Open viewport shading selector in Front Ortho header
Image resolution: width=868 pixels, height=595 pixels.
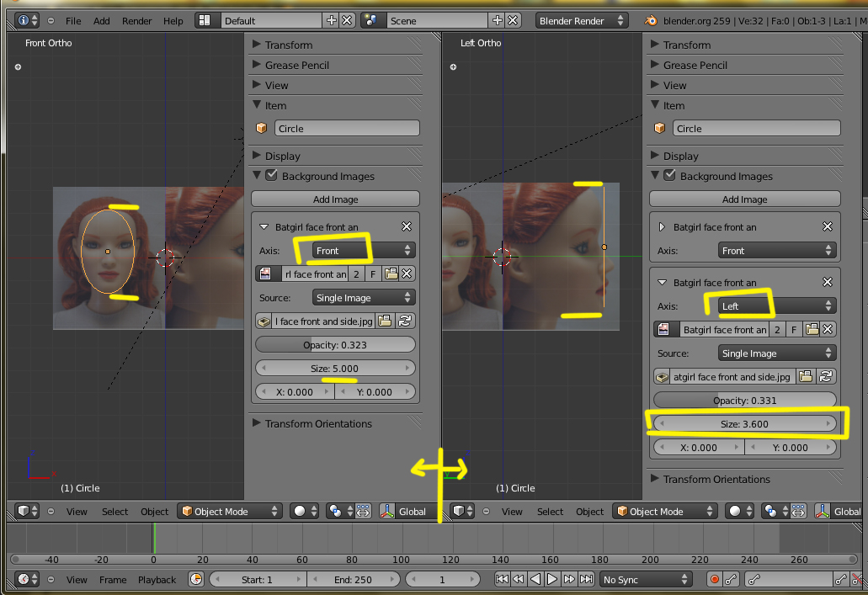click(305, 511)
